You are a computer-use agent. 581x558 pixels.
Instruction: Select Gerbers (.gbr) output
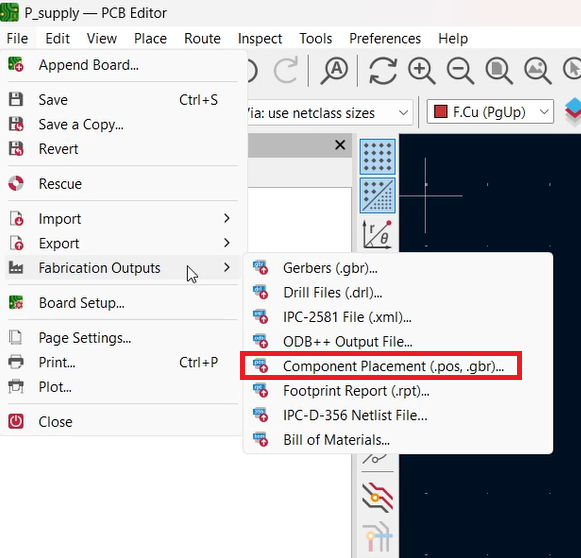coord(398,268)
